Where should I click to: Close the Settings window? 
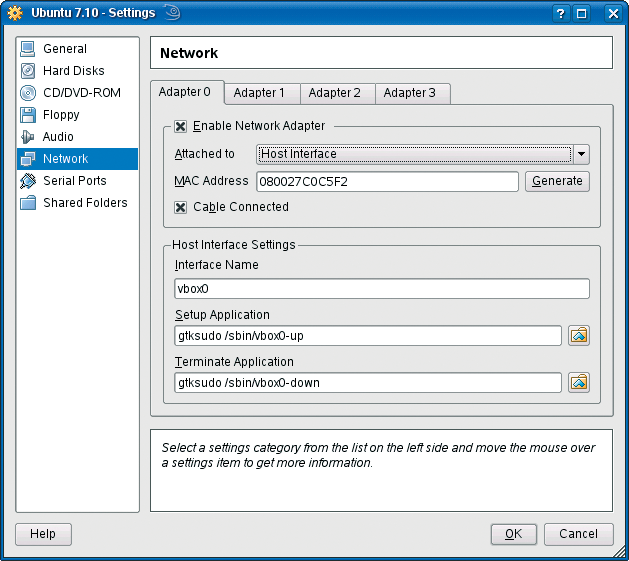(x=613, y=14)
